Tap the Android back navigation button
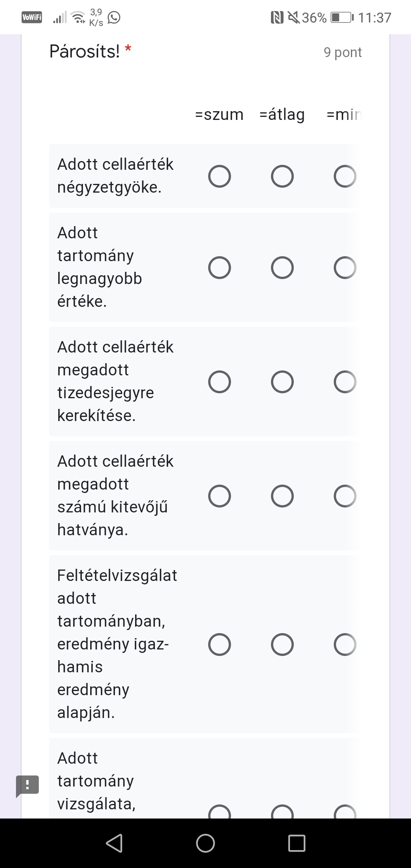This screenshot has width=411, height=868. click(x=115, y=843)
